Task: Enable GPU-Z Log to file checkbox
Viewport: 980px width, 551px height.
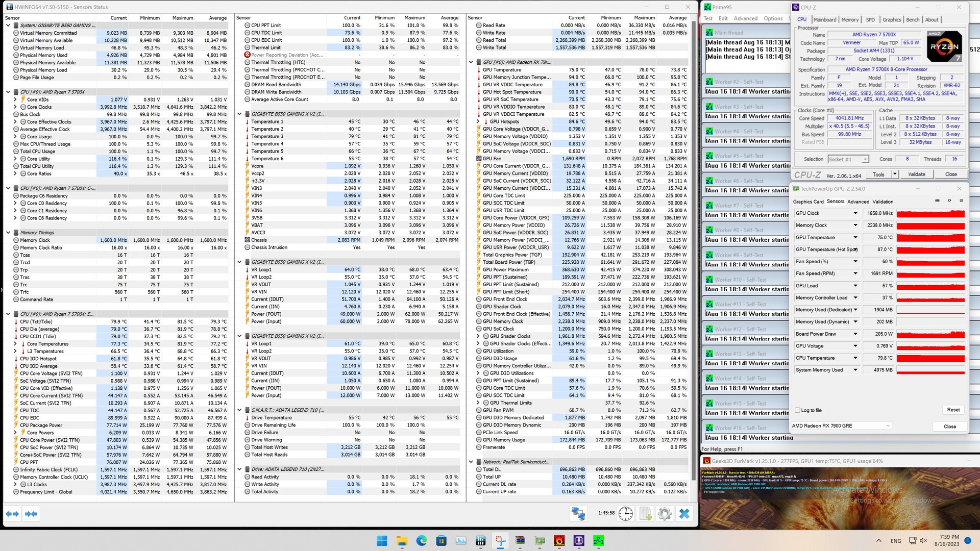Action: [798, 410]
